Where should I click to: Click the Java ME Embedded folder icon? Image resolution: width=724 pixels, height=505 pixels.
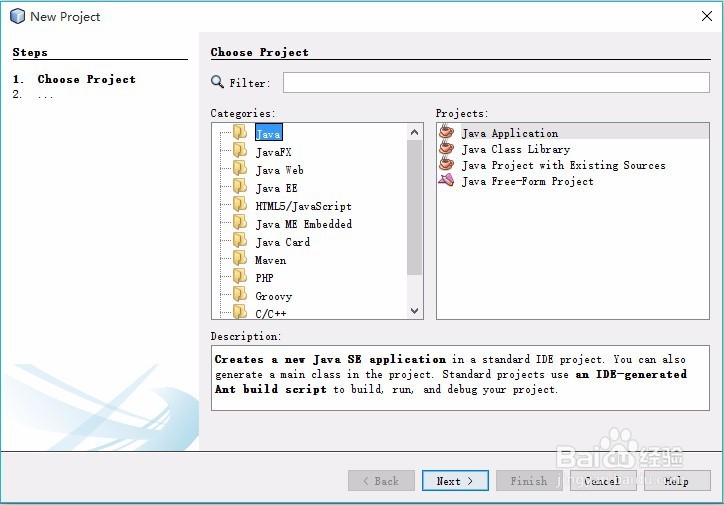click(240, 222)
